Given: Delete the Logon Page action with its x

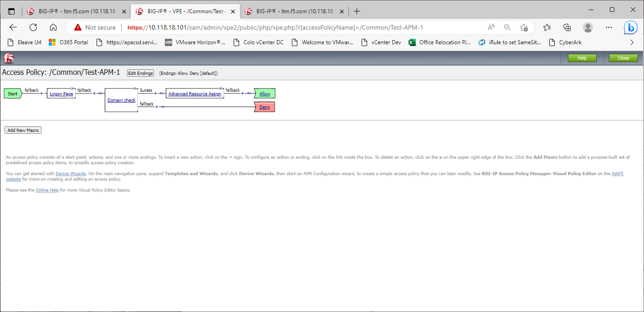Looking at the screenshot, I should click(72, 88).
